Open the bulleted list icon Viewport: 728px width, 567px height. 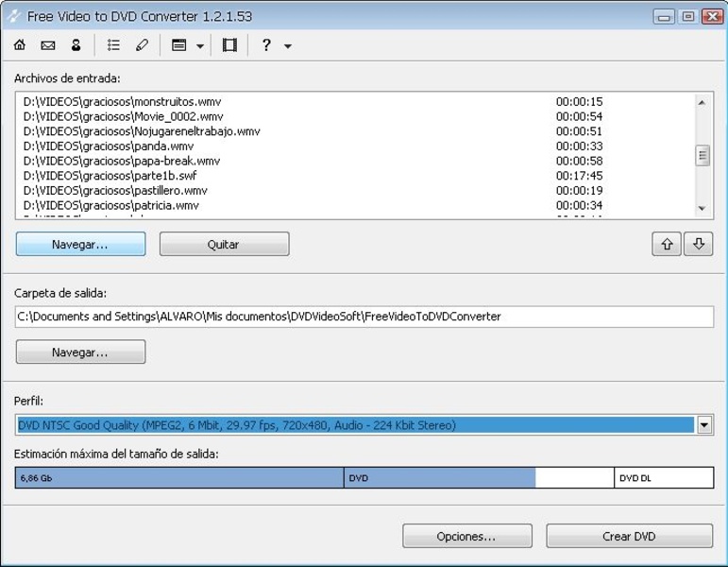coord(113,45)
